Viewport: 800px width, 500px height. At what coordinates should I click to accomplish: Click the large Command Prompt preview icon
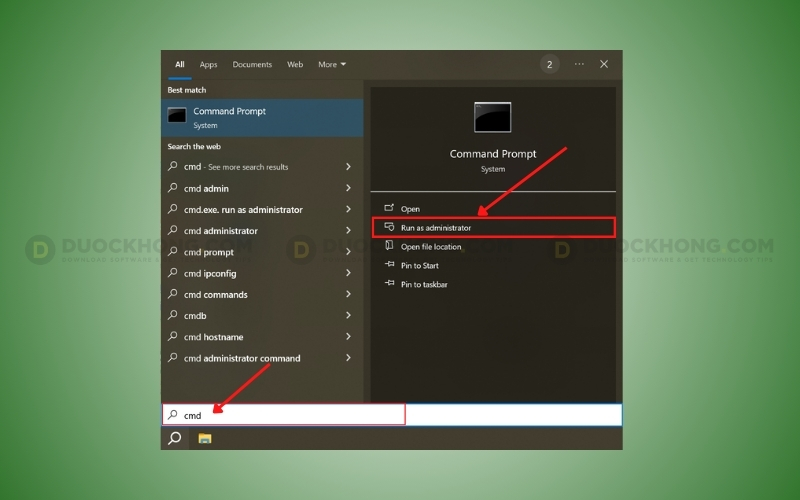(492, 117)
